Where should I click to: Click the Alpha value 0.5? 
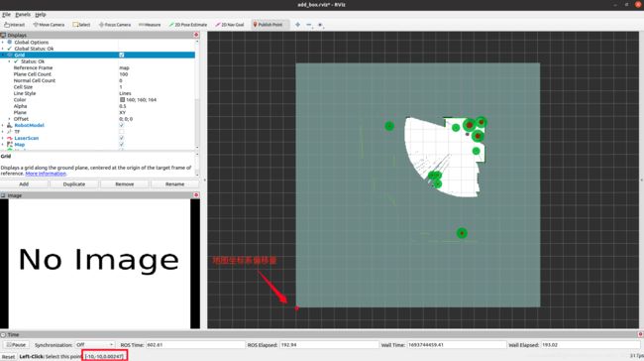pyautogui.click(x=123, y=106)
